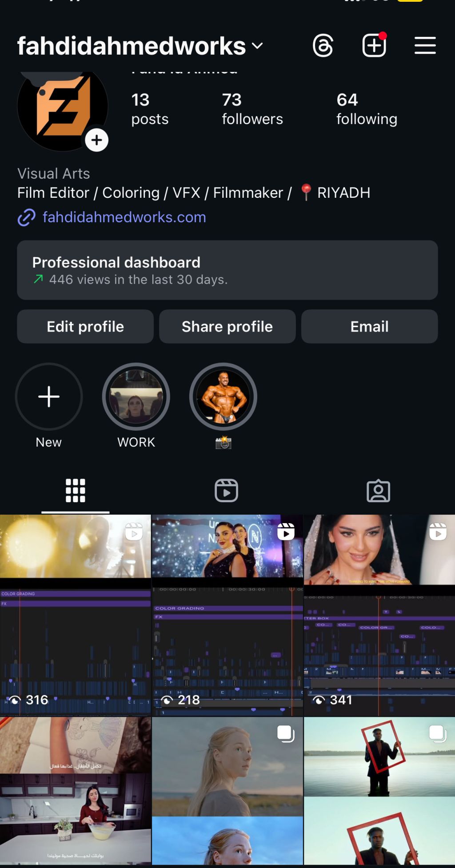Switch to the tagged photos tab
Viewport: 455px width, 868px height.
click(x=378, y=491)
